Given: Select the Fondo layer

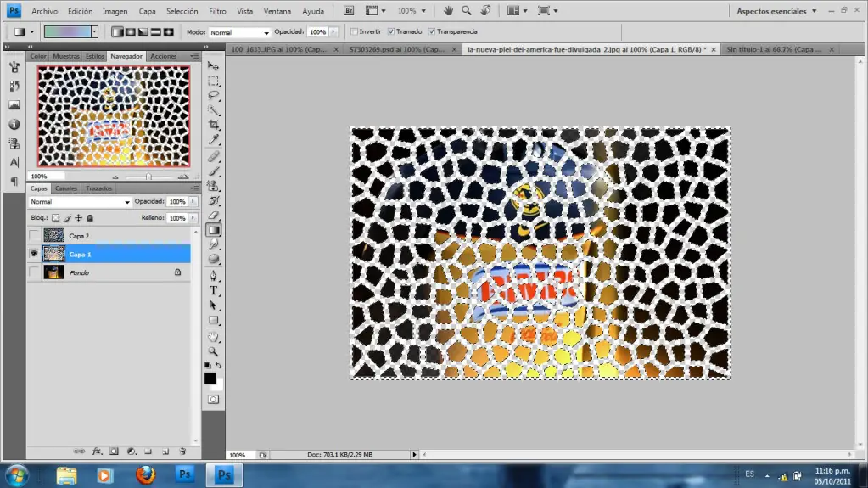Looking at the screenshot, I should (x=110, y=272).
